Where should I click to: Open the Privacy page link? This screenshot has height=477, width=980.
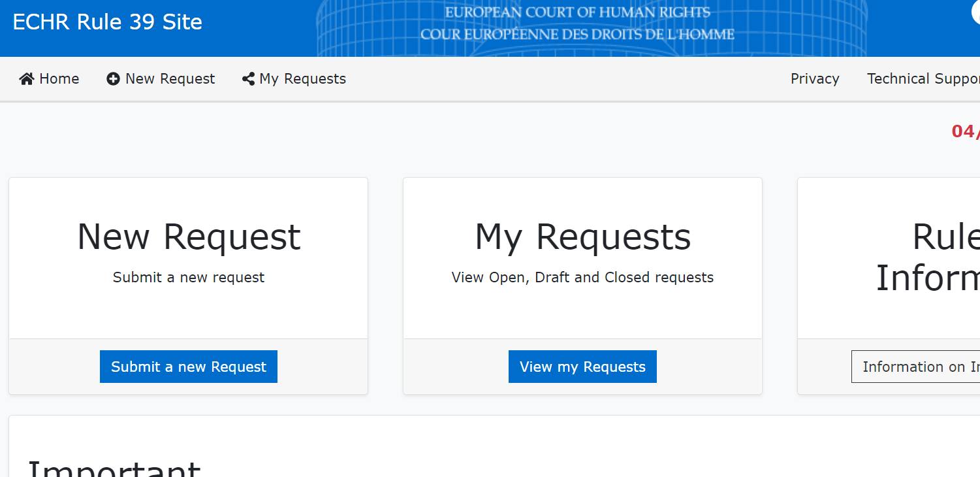815,79
